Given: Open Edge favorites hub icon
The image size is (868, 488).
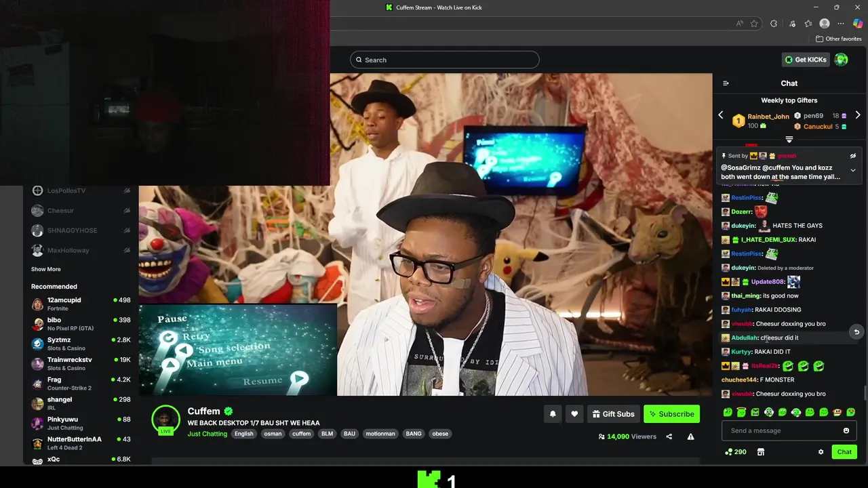Looking at the screenshot, I should pyautogui.click(x=808, y=24).
